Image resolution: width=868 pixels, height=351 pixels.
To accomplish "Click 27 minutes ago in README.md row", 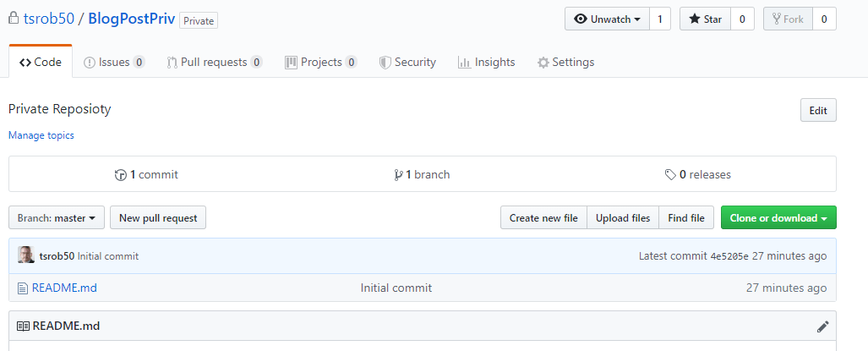I will pos(786,288).
